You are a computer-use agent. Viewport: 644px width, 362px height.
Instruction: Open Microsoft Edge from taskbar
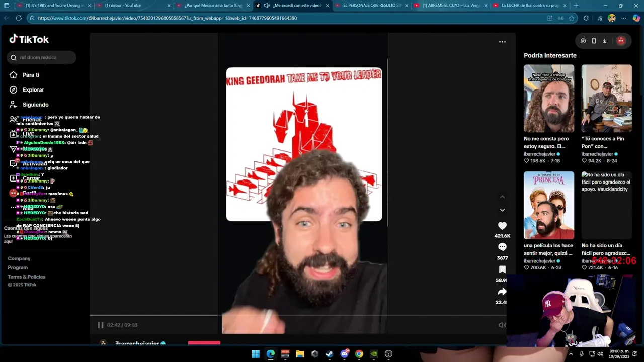coord(271,354)
